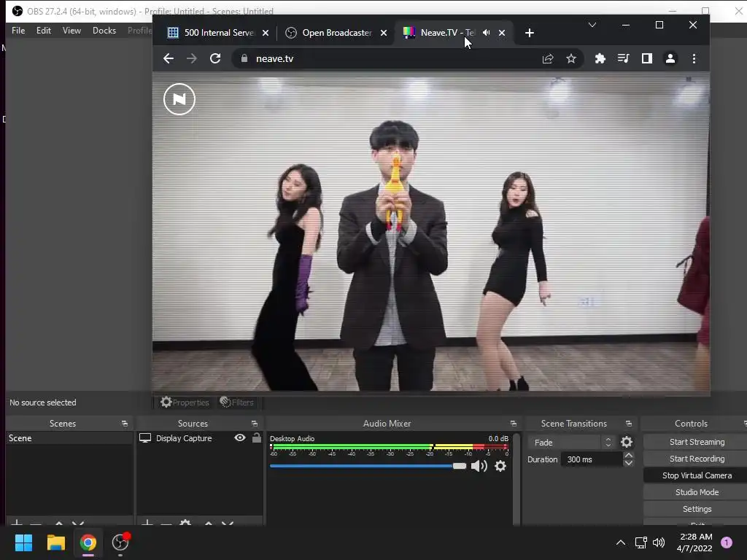Open source Properties in OBS
747x560 pixels.
click(x=185, y=402)
